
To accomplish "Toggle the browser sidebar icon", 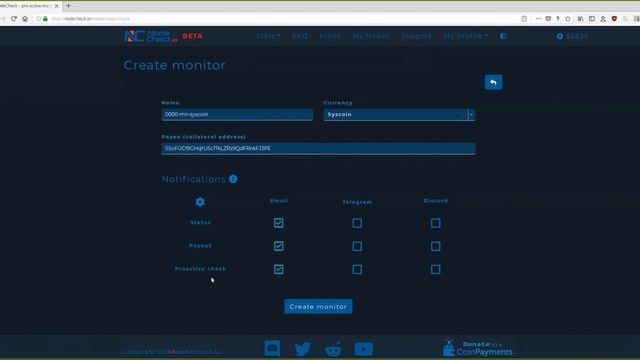I will pos(591,19).
